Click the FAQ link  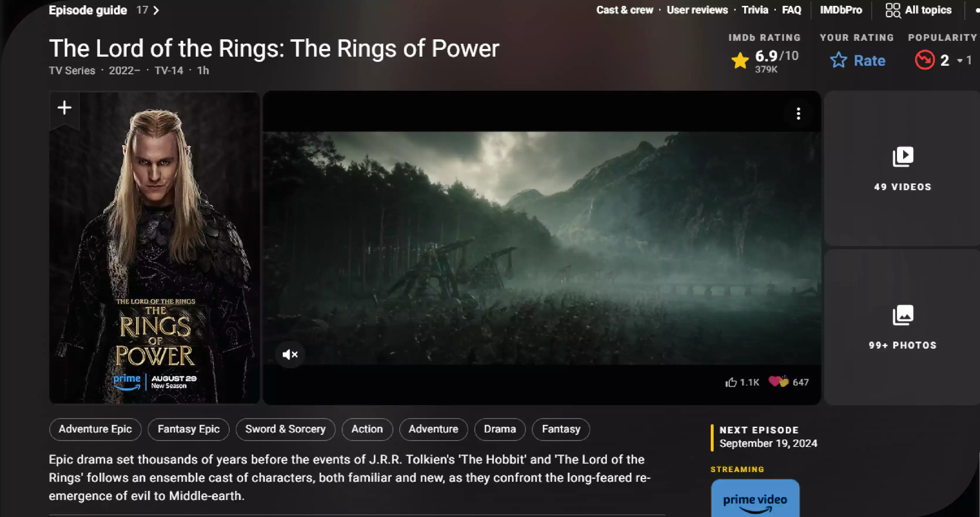click(x=791, y=10)
